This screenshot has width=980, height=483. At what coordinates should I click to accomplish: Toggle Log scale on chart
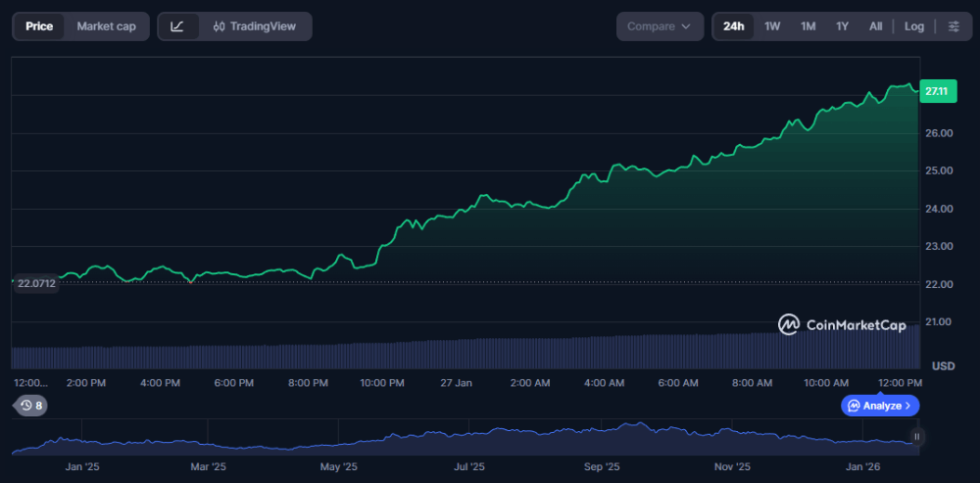tap(913, 26)
